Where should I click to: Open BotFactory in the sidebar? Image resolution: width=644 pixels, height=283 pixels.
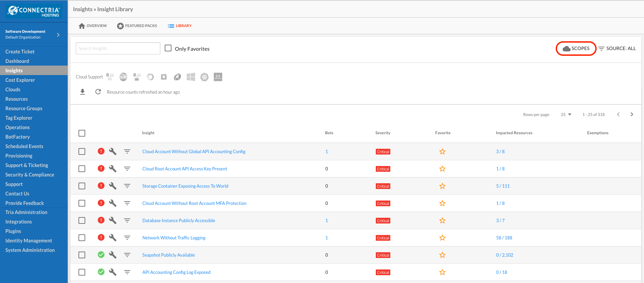18,137
